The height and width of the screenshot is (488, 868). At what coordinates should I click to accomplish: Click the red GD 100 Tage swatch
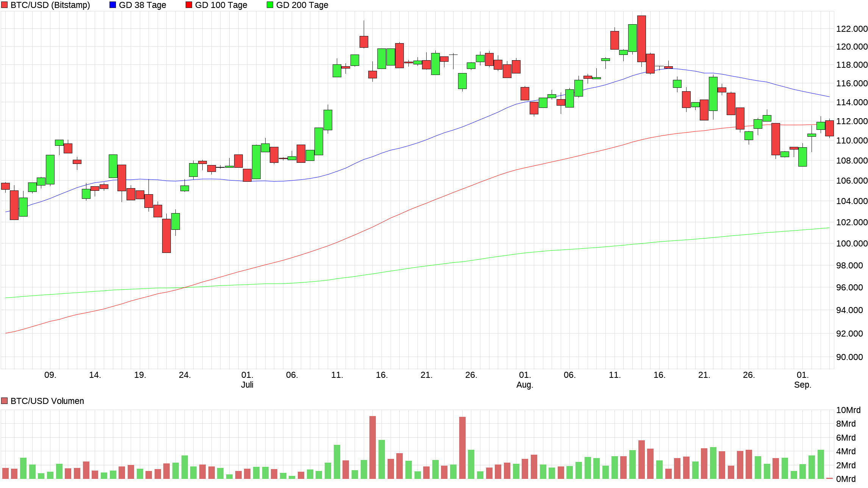189,5
